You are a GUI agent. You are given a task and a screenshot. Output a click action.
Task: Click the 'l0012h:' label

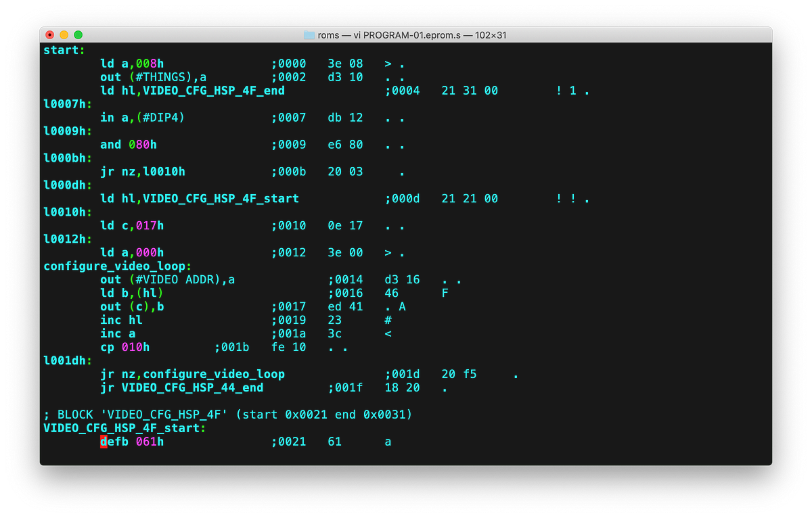tap(68, 239)
